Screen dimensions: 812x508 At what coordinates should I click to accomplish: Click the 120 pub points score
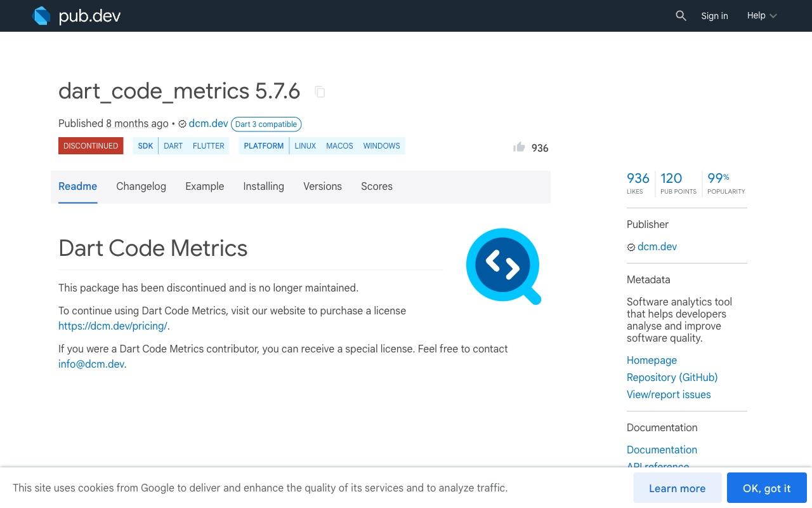point(678,183)
